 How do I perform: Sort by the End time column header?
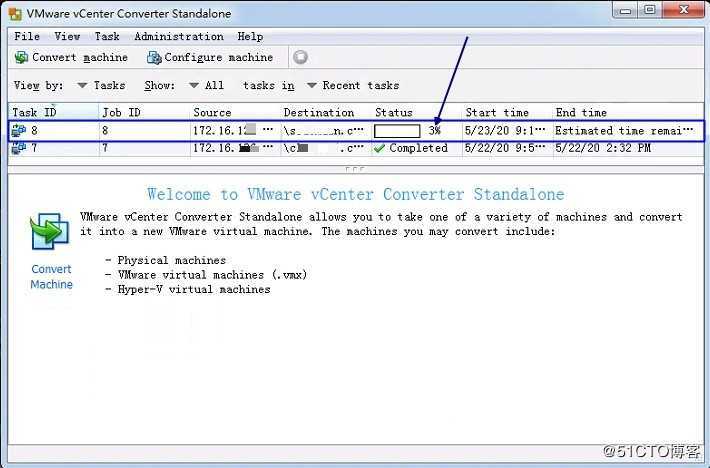click(628, 112)
